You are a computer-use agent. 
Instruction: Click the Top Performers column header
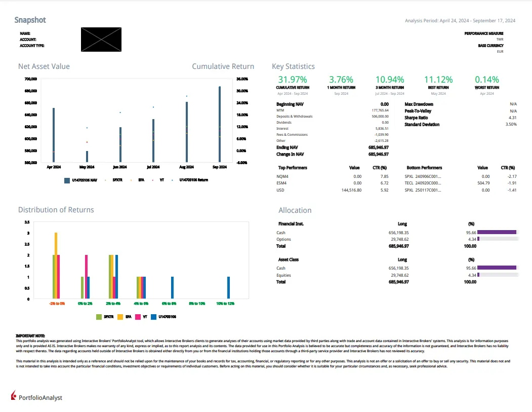coord(293,168)
